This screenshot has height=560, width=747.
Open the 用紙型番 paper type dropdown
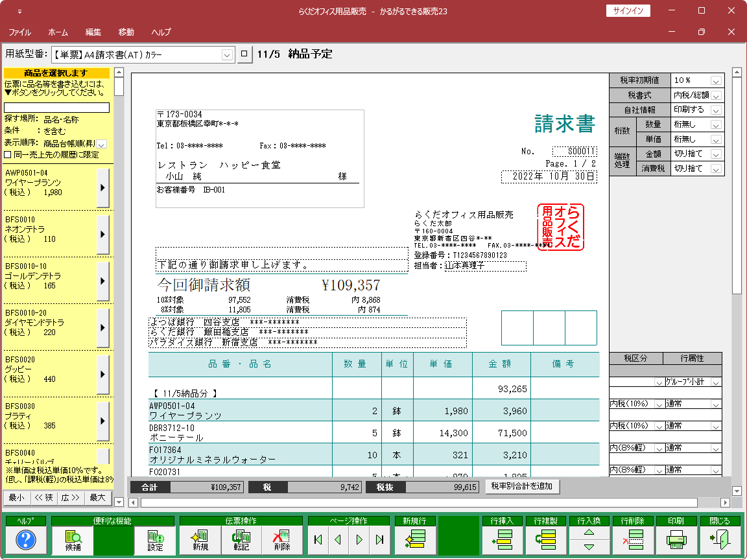click(x=227, y=55)
